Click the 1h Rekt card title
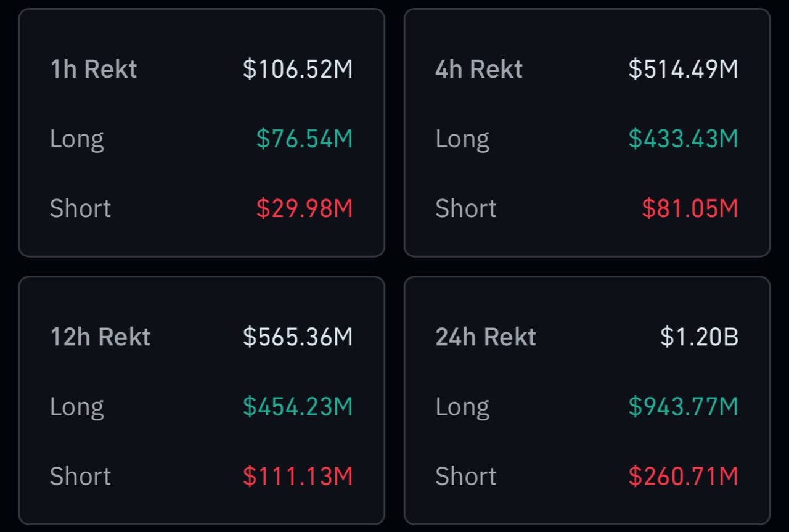 click(x=93, y=68)
